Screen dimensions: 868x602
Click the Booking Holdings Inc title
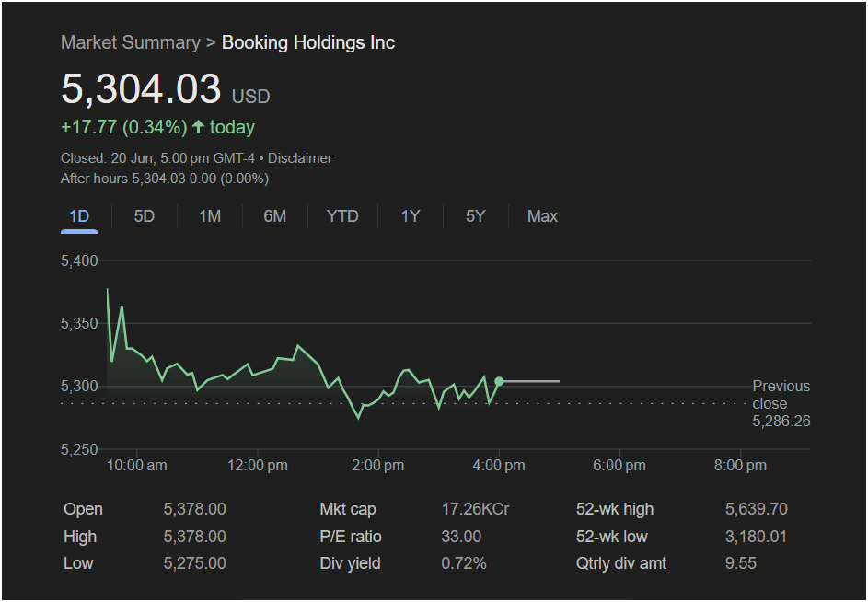pos(308,42)
